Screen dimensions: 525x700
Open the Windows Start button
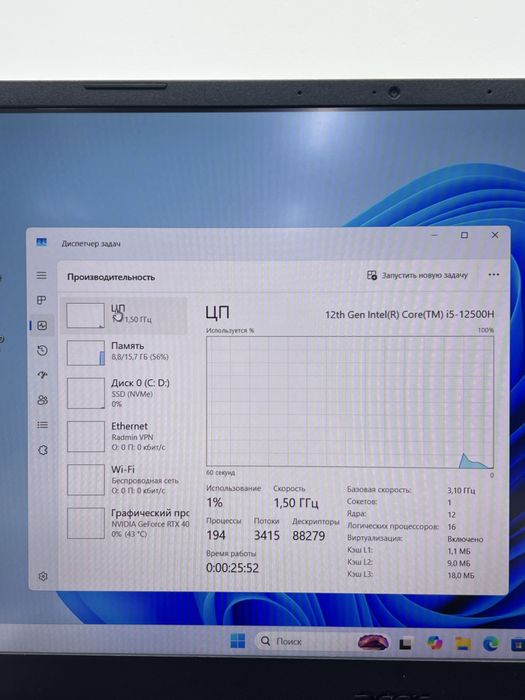coord(238,641)
